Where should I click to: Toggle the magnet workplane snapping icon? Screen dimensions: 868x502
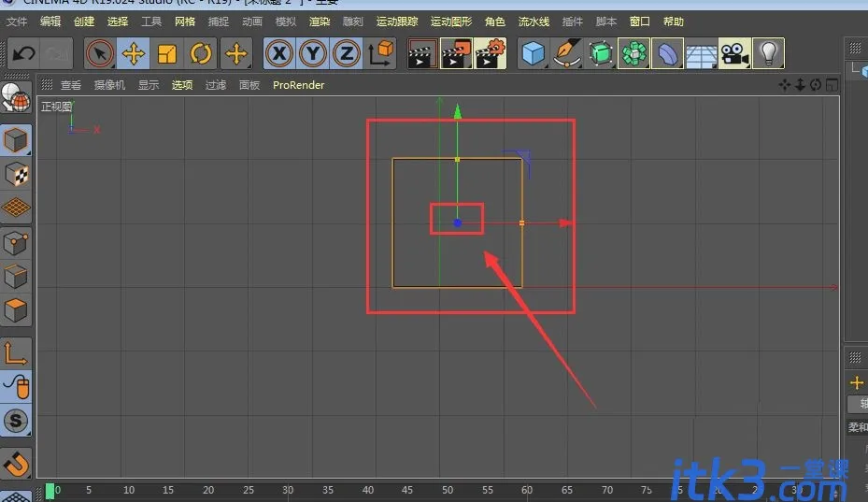16,464
